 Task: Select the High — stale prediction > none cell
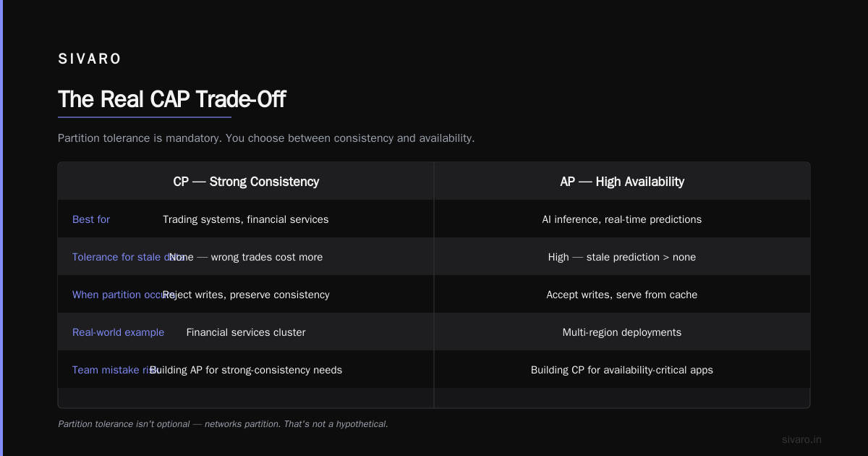point(622,257)
